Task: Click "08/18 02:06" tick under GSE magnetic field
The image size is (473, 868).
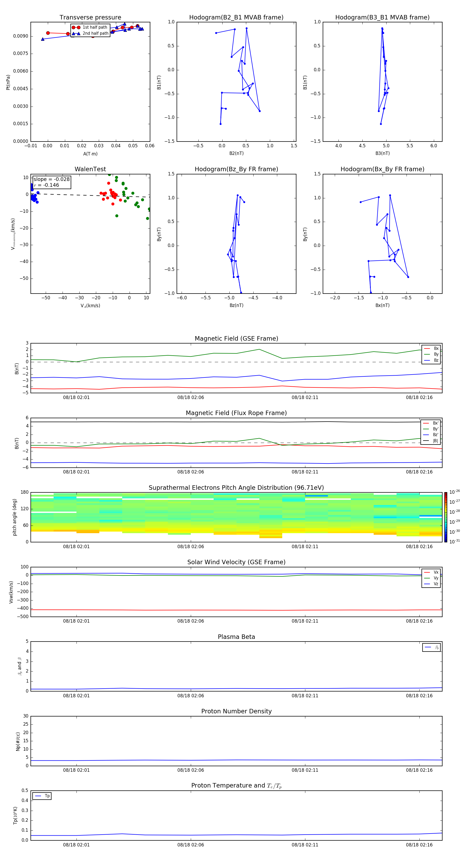Action: 191,398
